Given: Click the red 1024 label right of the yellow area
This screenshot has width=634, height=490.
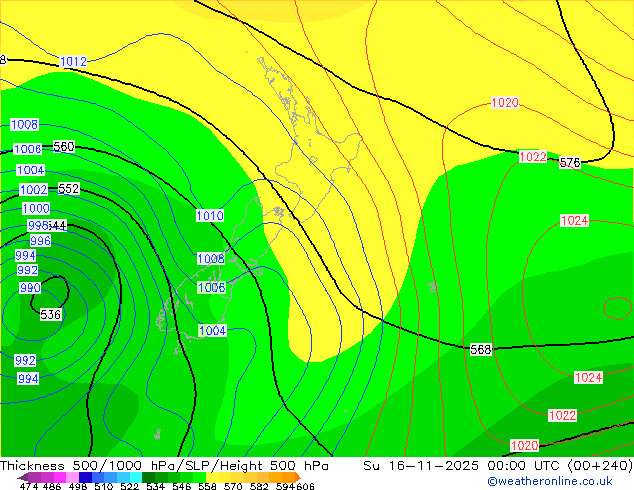Looking at the screenshot, I should point(574,221).
